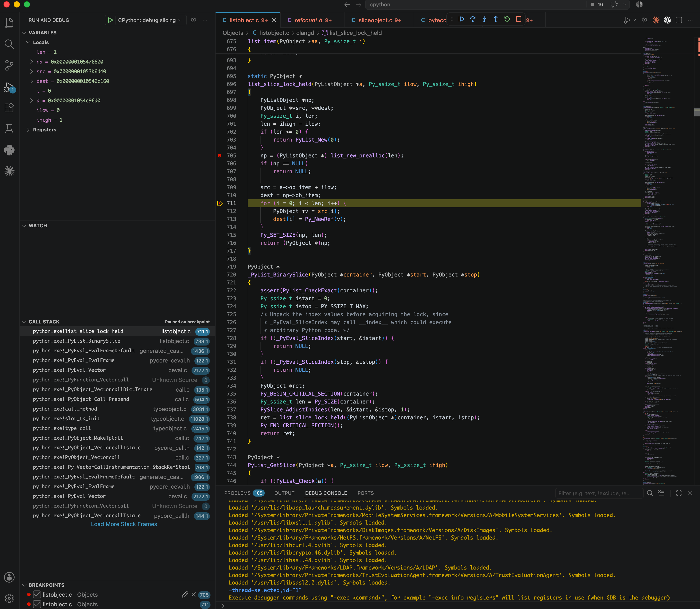Collapse the Locals scope
The image size is (700, 609).
click(28, 43)
